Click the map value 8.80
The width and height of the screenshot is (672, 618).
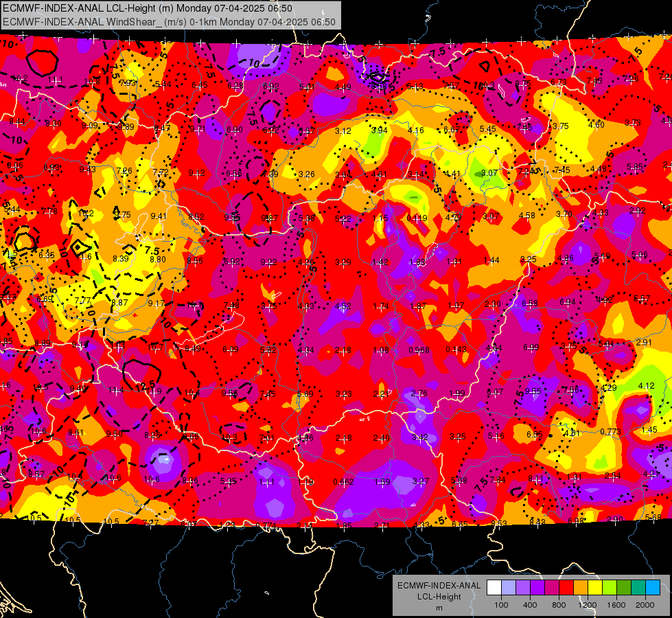pos(158,260)
